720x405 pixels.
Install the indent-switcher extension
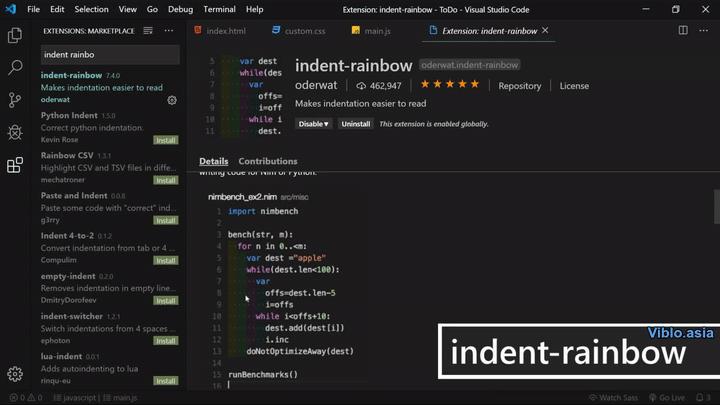pos(166,341)
